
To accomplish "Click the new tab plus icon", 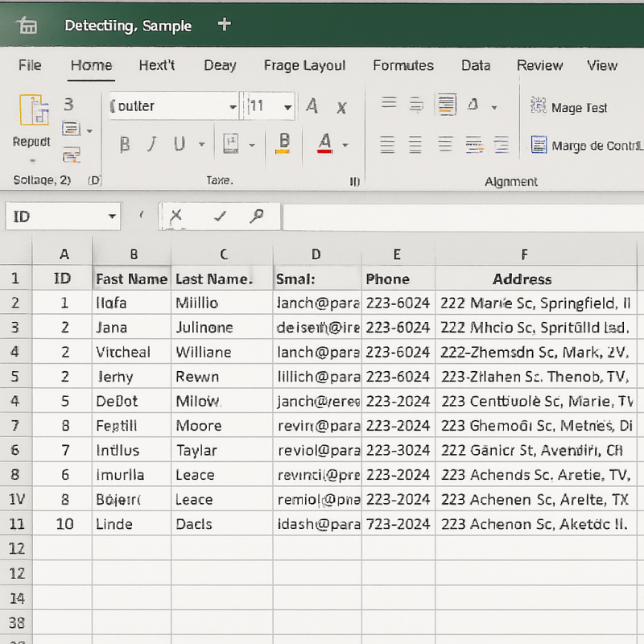I will 225,24.
